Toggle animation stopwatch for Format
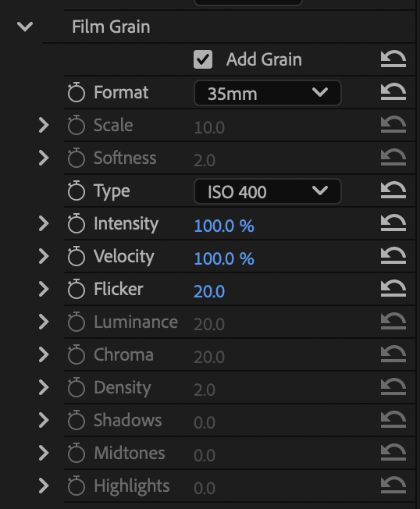Viewport: 420px width, 509px height. click(x=77, y=93)
